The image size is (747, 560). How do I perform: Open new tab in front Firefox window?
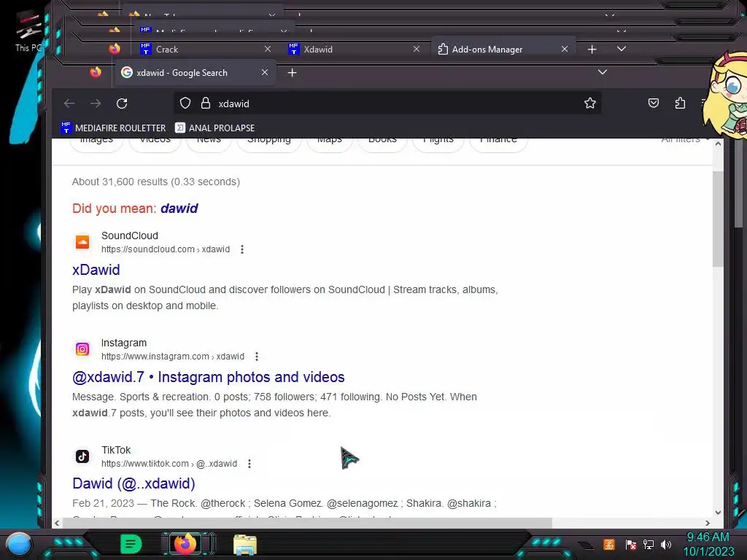(293, 72)
